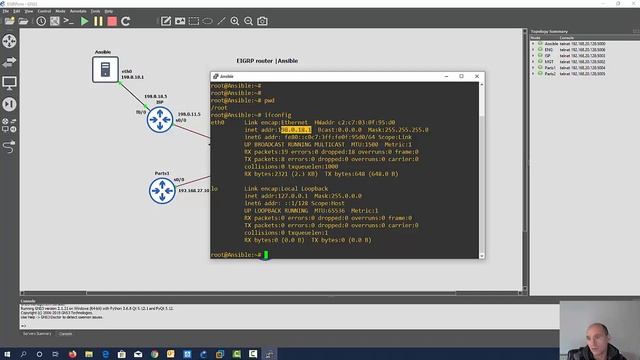Open the snapshot manager clock icon

pos(41,21)
